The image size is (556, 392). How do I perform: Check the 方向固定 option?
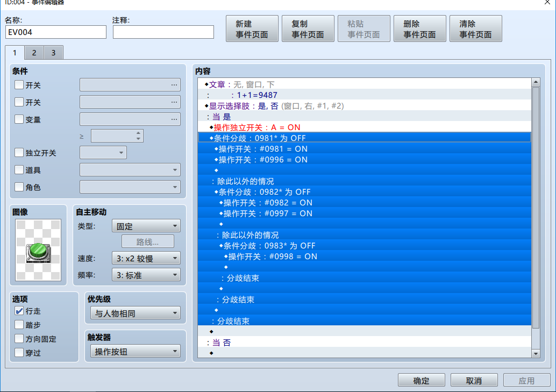19,338
